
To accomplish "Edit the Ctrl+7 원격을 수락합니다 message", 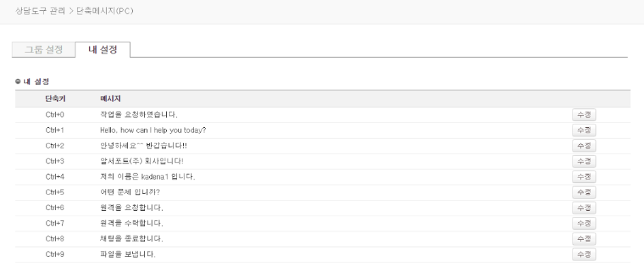I will point(584,223).
